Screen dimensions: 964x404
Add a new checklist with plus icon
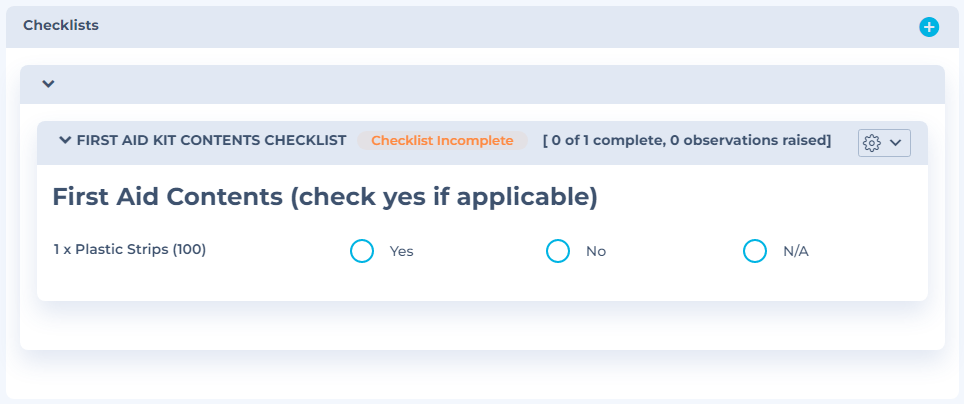(x=929, y=27)
